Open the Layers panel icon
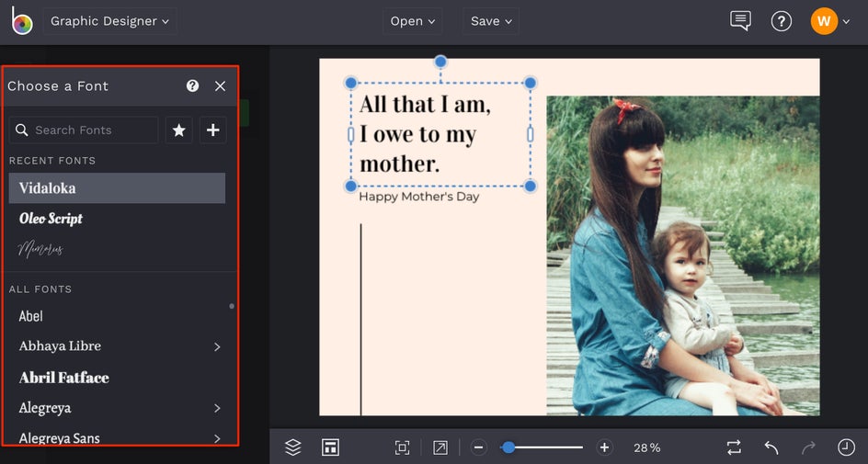The image size is (868, 464). tap(293, 447)
